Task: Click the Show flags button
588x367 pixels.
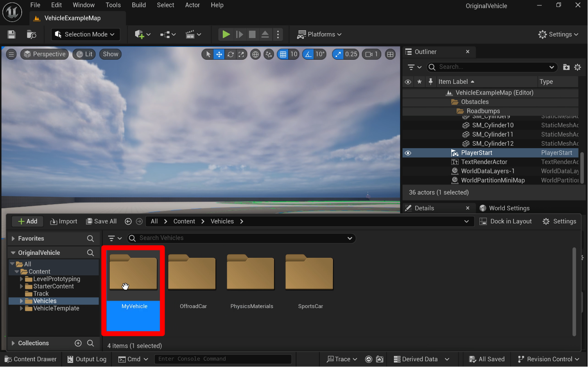Action: pyautogui.click(x=111, y=54)
